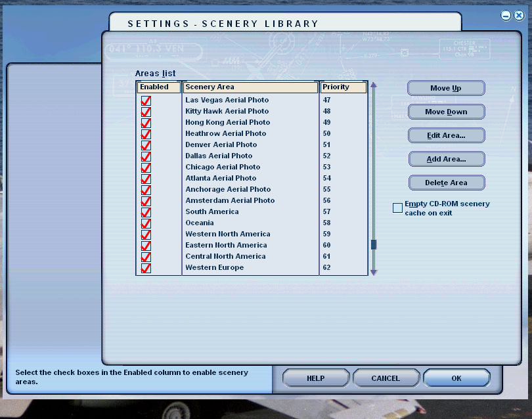Click the Priority column header

344,87
